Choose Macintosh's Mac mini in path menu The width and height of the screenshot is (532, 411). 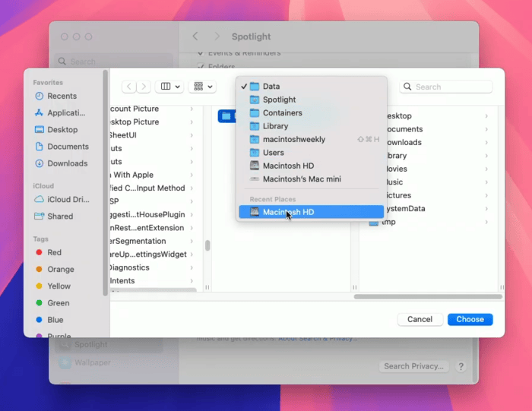tap(311, 179)
